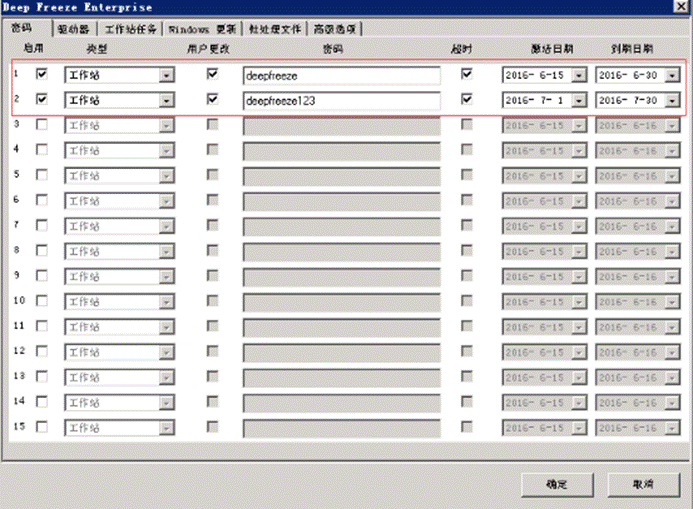
Task: Enable password row 9 checkbox
Action: pyautogui.click(x=42, y=276)
